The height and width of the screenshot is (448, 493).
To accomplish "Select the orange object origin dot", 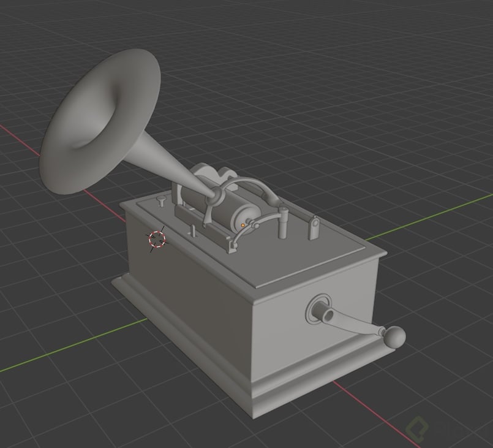I will click(243, 226).
